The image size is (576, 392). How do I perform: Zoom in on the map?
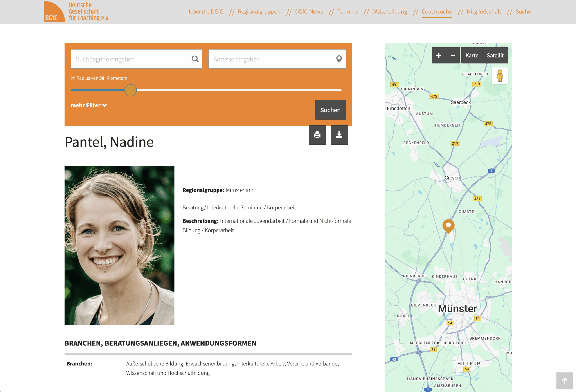[439, 55]
